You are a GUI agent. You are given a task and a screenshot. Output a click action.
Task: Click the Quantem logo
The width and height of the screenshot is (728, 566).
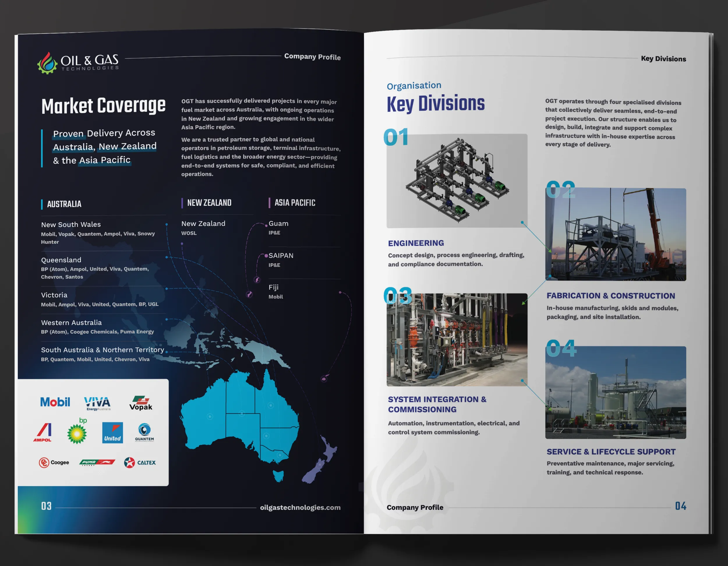tap(144, 432)
